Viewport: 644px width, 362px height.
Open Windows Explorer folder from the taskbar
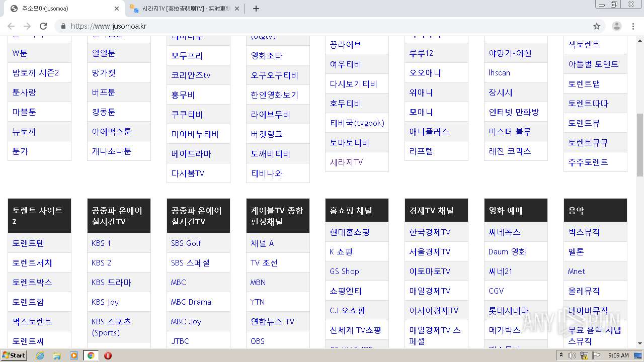(x=57, y=355)
